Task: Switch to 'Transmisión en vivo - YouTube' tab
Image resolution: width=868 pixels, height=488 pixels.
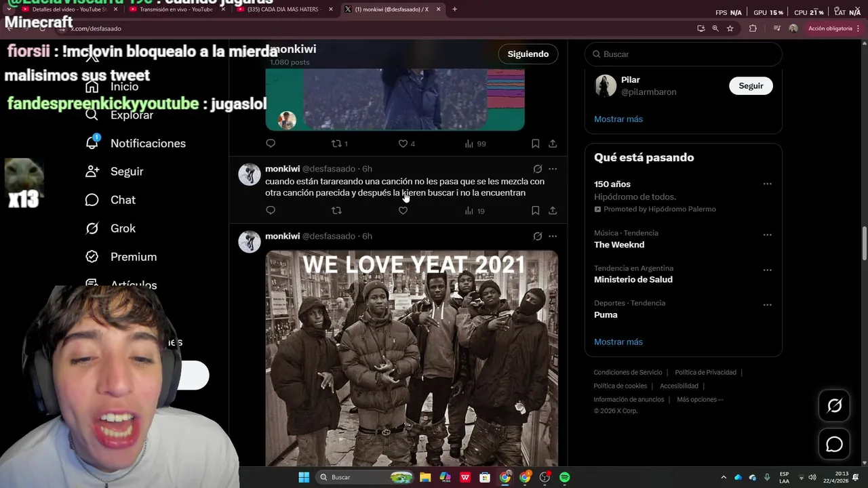Action: 175,9
